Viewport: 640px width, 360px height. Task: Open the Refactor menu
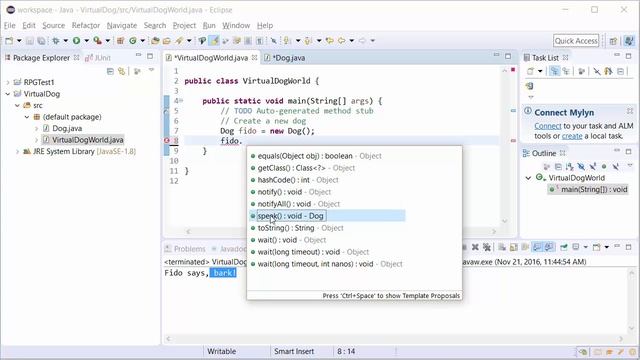tap(86, 25)
